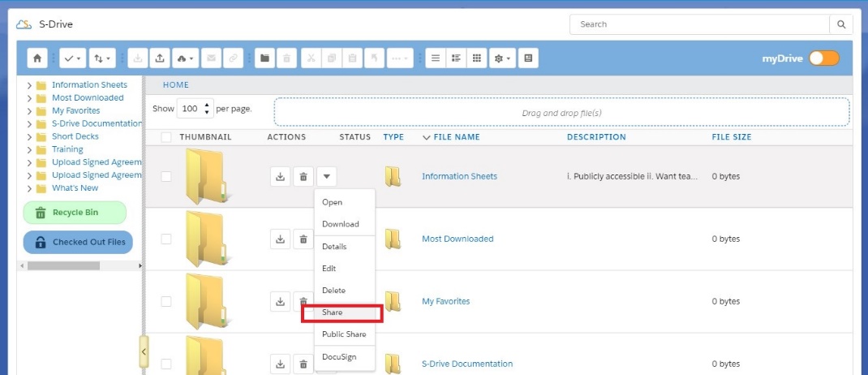Open the cloud upload dropdown
This screenshot has height=375, width=868.
[x=186, y=58]
